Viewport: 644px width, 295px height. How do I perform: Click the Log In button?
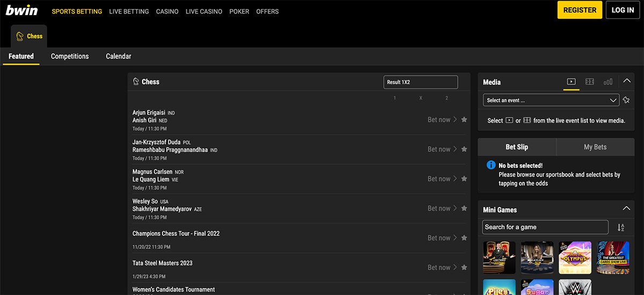pos(623,10)
